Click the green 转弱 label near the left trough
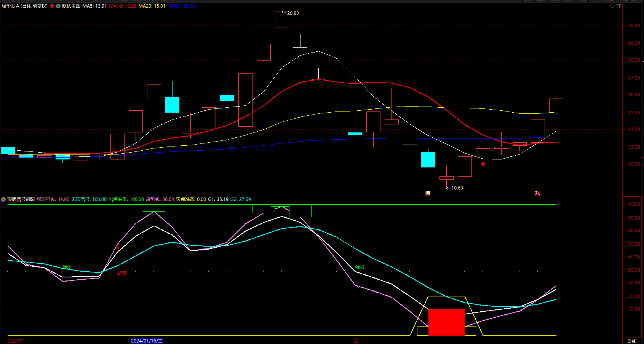Screen dimensions: 644x344 (67, 267)
